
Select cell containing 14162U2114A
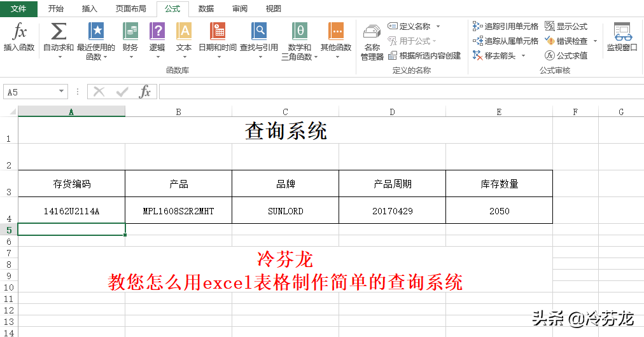click(71, 210)
